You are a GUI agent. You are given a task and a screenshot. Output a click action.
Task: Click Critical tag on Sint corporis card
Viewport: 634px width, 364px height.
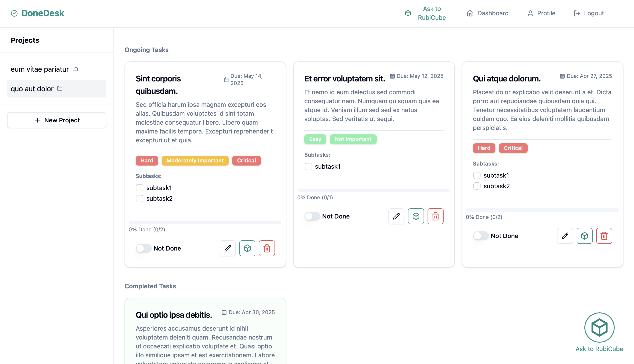pyautogui.click(x=246, y=160)
